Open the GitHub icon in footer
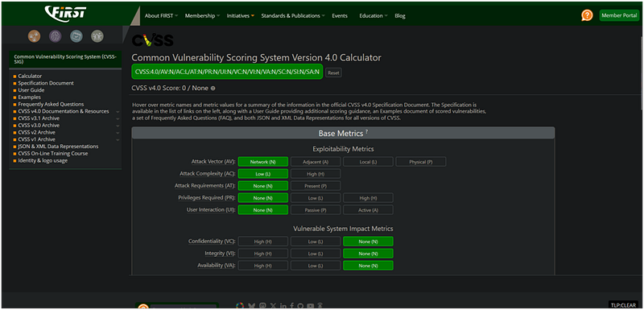The image size is (644, 310). pos(300,306)
